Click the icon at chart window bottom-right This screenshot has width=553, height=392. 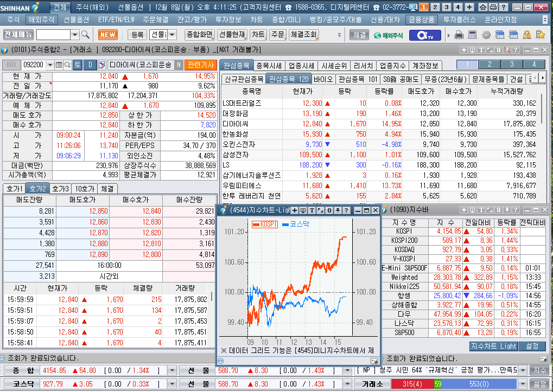coord(374,361)
